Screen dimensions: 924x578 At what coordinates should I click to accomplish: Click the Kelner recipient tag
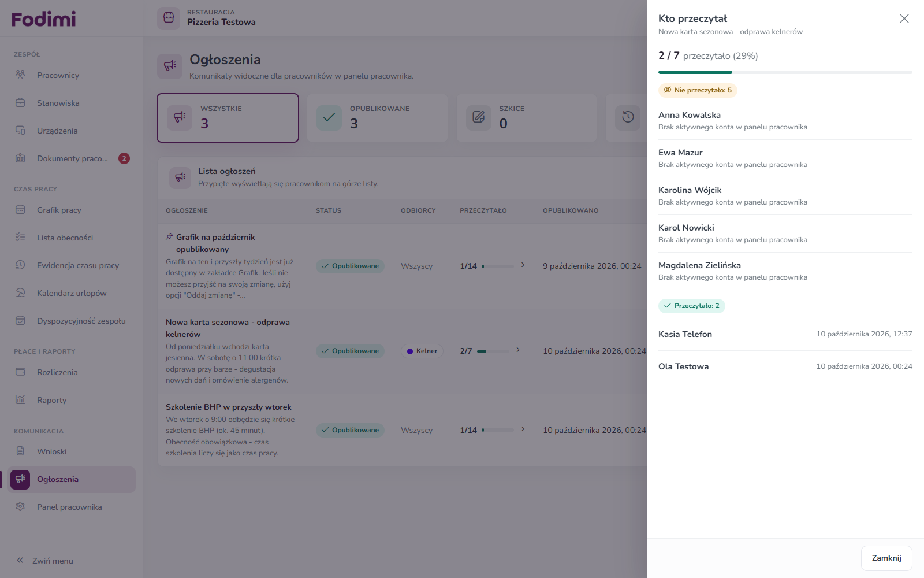(422, 351)
